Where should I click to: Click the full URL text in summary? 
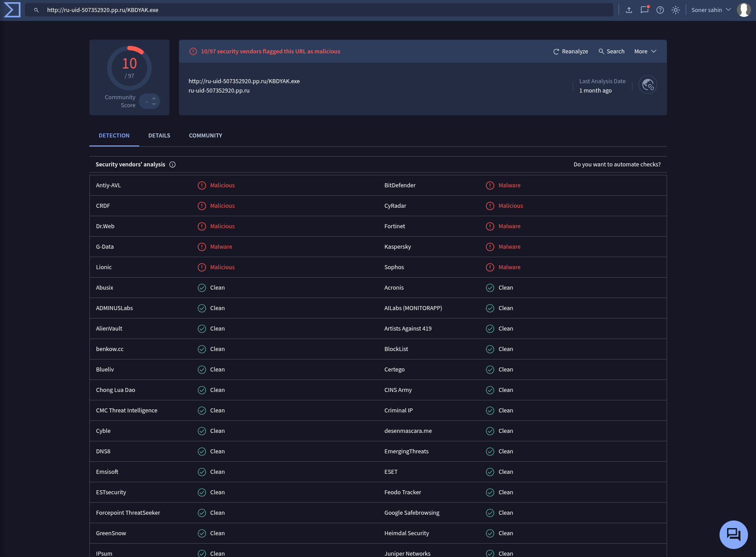(x=244, y=81)
